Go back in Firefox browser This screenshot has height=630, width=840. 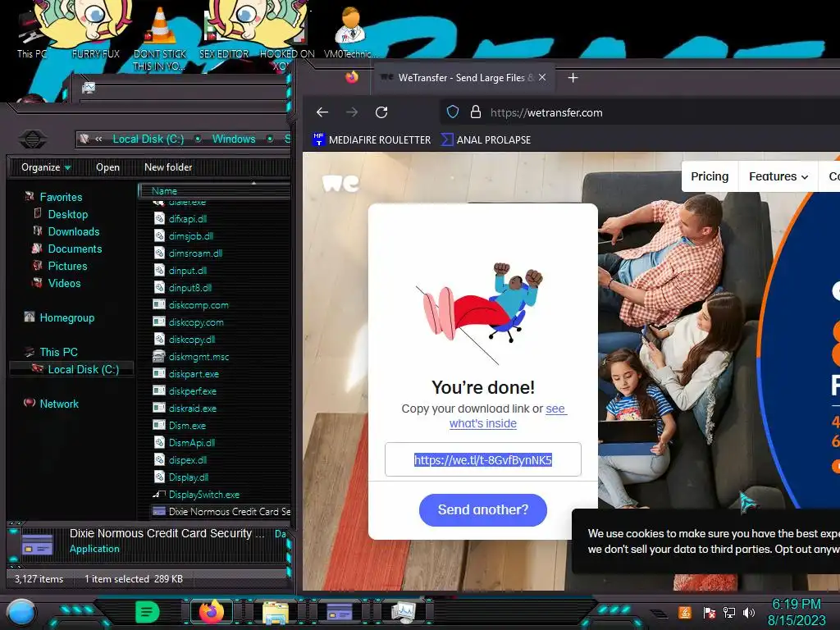click(322, 112)
